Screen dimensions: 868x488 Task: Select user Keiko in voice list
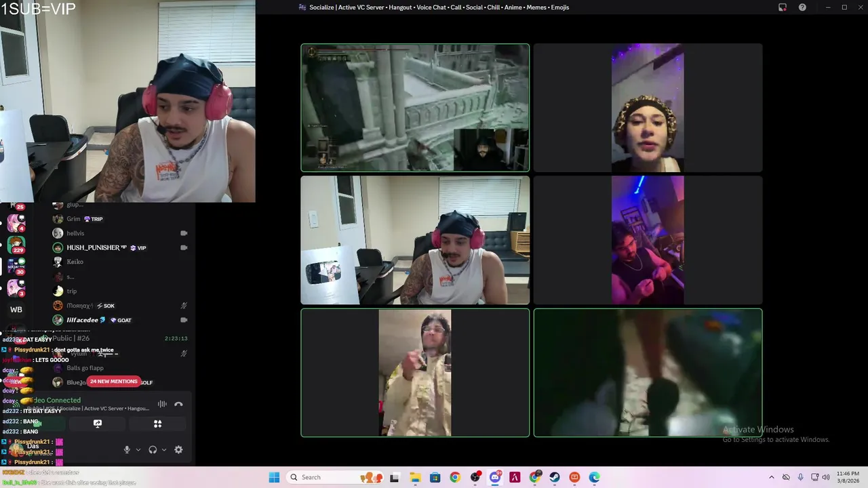[75, 262]
